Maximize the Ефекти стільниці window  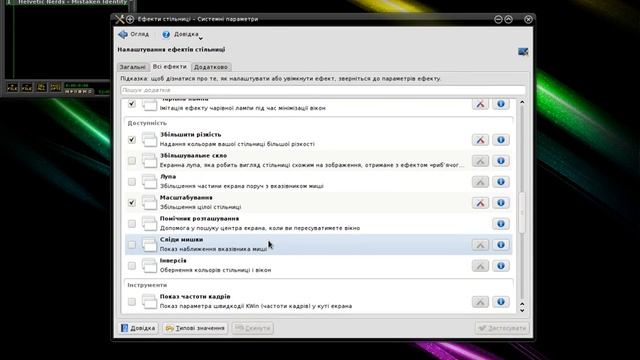click(509, 19)
